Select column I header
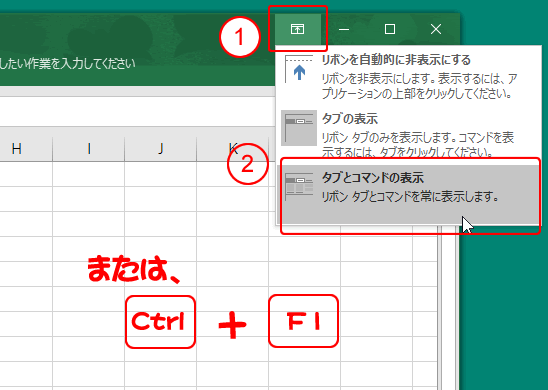Screen dimensions: 548x390 click(89, 149)
